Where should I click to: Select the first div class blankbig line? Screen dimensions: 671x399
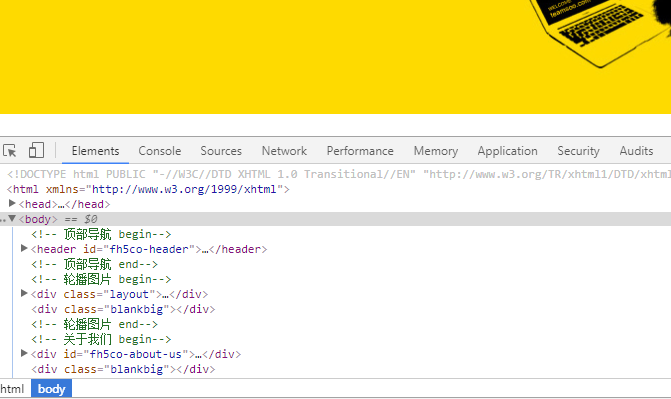tap(123, 309)
